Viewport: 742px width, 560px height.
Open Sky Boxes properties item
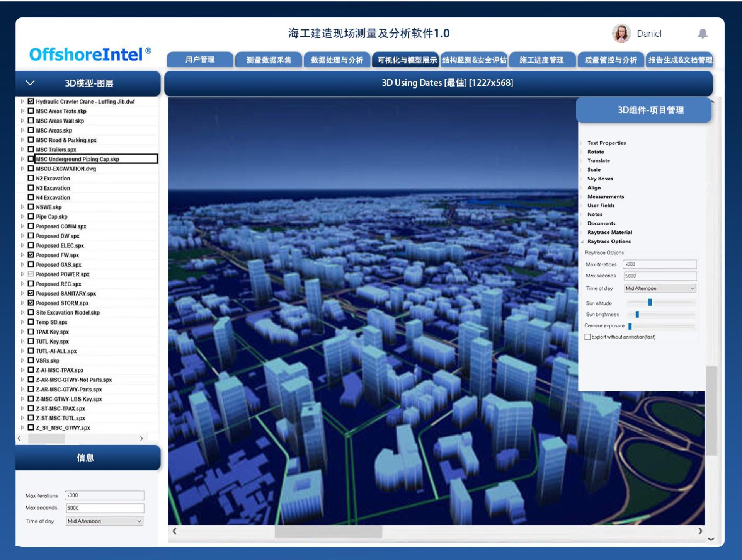[600, 179]
